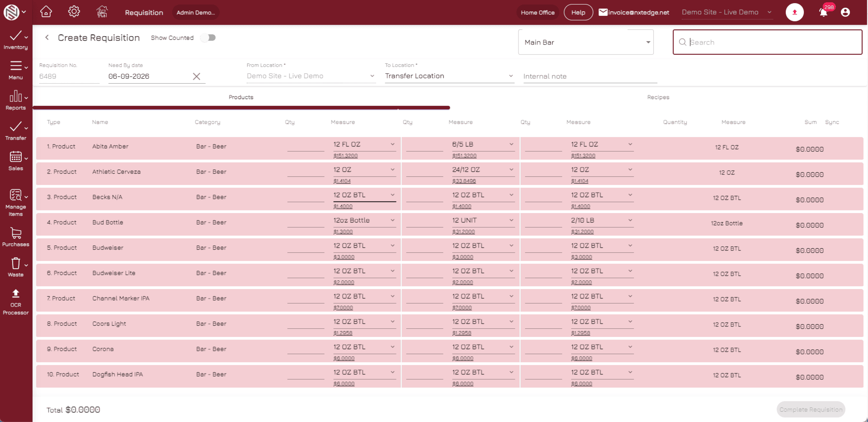Open Bud Bottle 2/10 LB measure dropdown

pyautogui.click(x=602, y=220)
